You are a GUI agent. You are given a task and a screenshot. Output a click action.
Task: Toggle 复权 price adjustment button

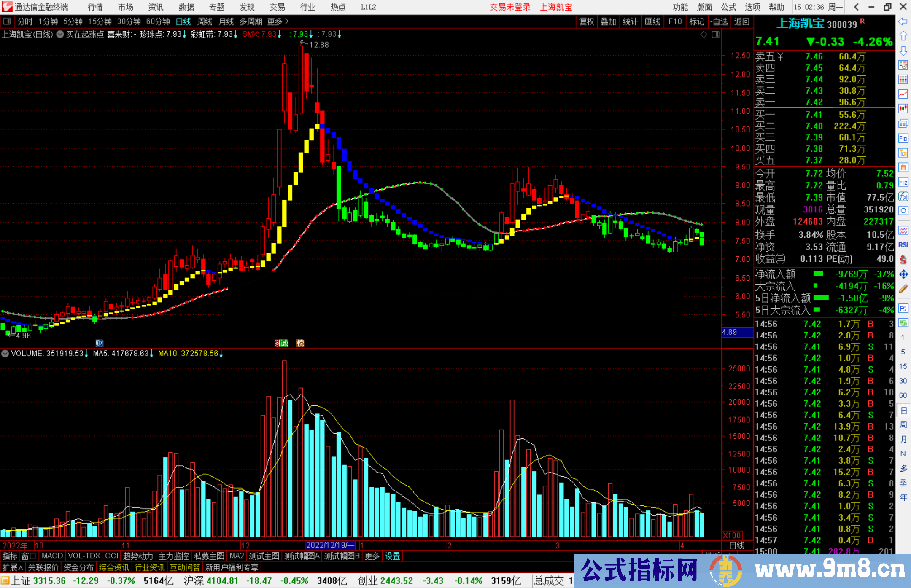586,21
